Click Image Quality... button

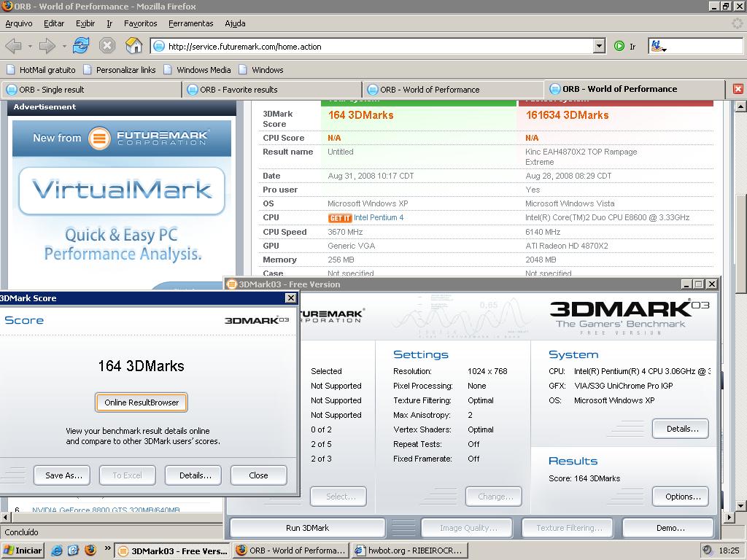467,528
